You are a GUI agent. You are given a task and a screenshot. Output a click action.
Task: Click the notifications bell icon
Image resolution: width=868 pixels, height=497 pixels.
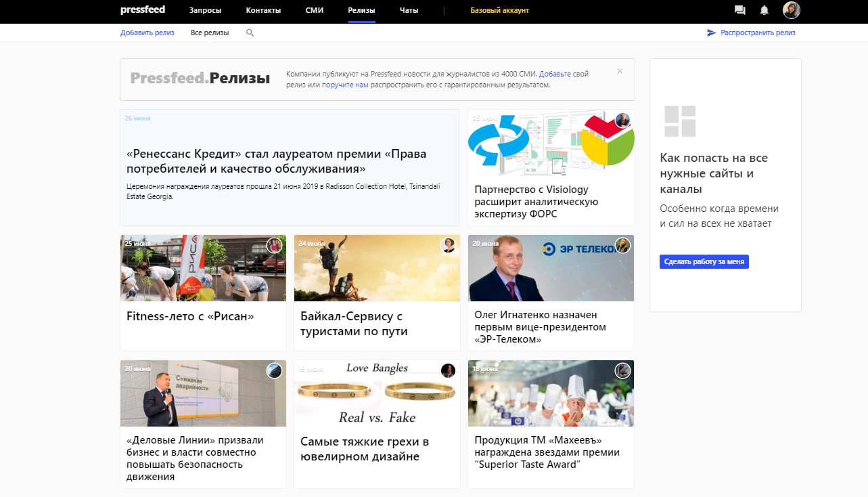[x=764, y=10]
